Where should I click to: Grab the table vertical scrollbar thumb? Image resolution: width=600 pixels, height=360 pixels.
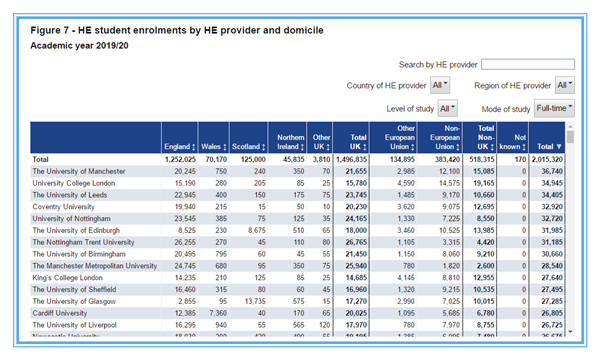(x=570, y=137)
